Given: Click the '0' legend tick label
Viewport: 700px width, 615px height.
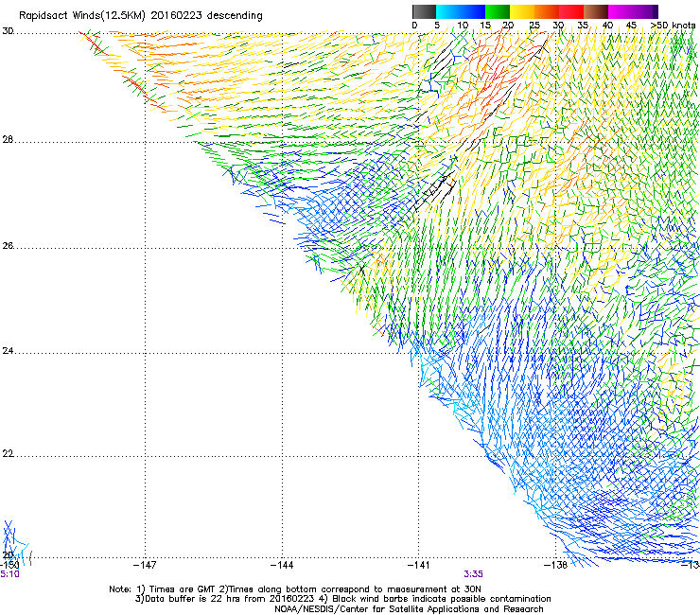Looking at the screenshot, I should tap(414, 26).
